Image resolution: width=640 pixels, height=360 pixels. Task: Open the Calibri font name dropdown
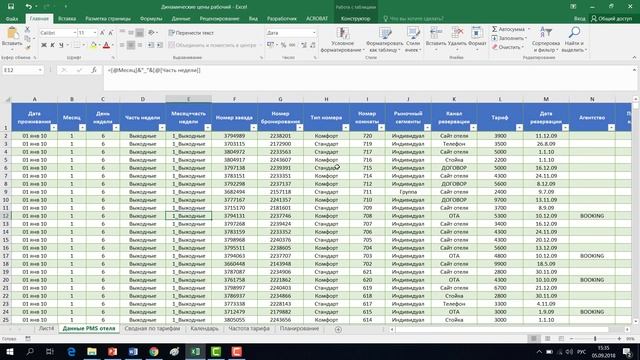(75, 33)
